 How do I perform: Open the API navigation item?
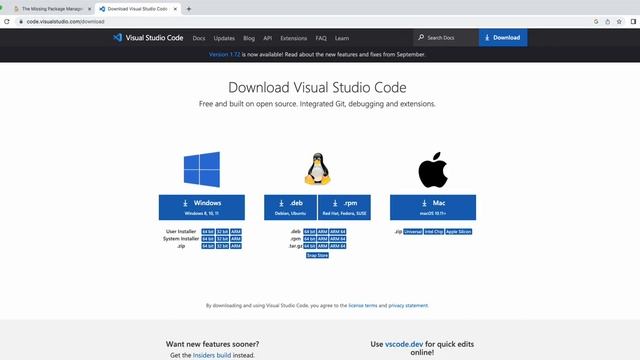tap(267, 38)
